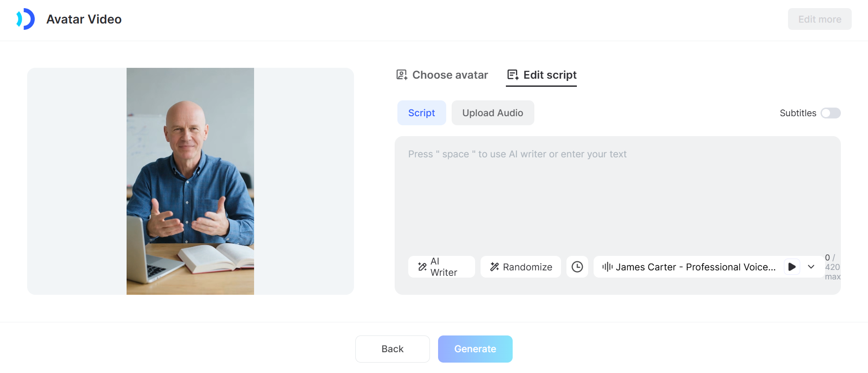Click the Randomize wand icon
868x373 pixels.
coord(495,267)
